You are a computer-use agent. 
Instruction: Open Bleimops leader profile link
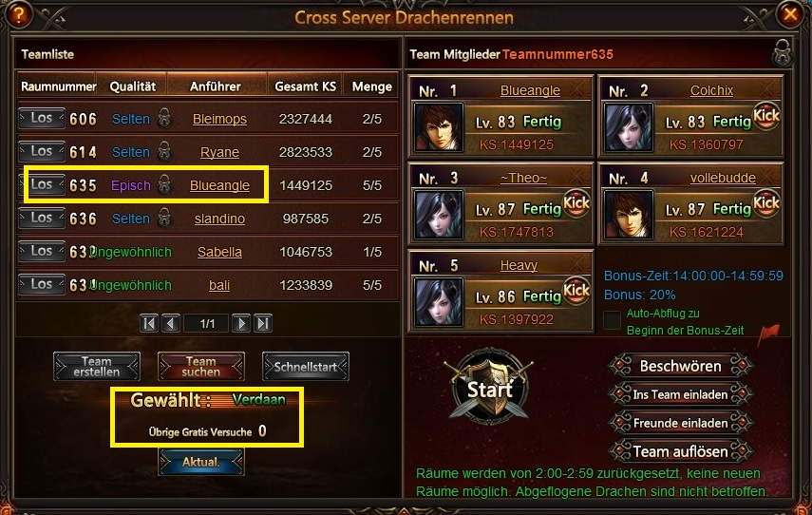coord(219,119)
